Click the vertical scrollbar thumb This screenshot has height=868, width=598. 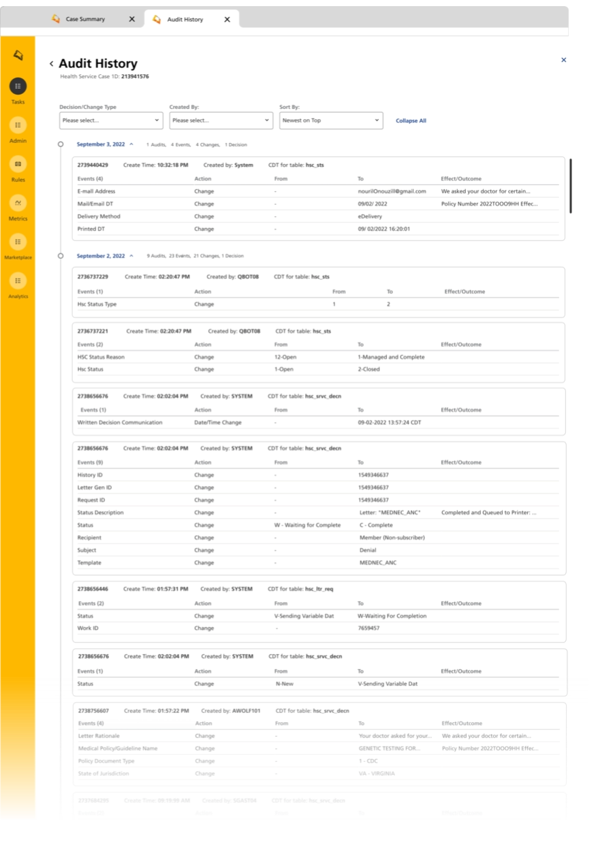tap(571, 186)
